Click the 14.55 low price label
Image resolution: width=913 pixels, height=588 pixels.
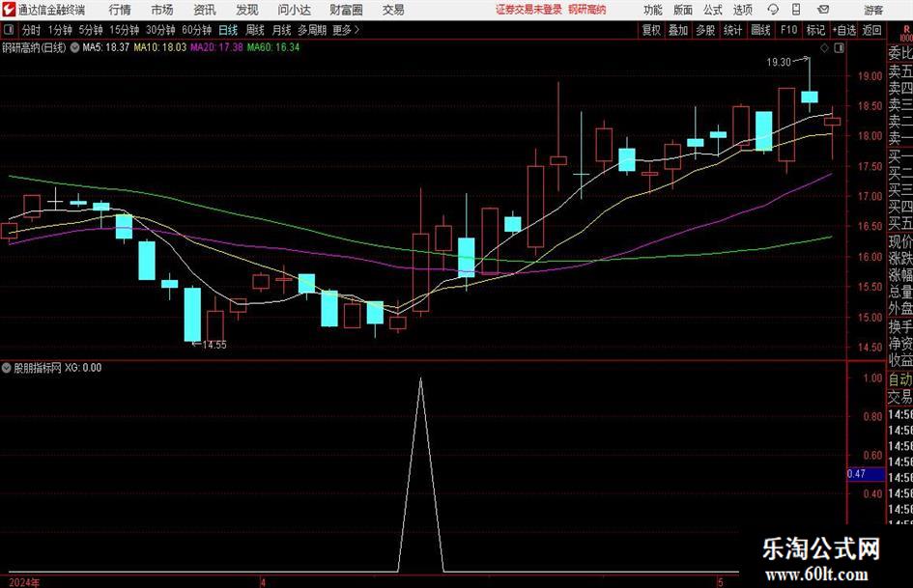[214, 345]
